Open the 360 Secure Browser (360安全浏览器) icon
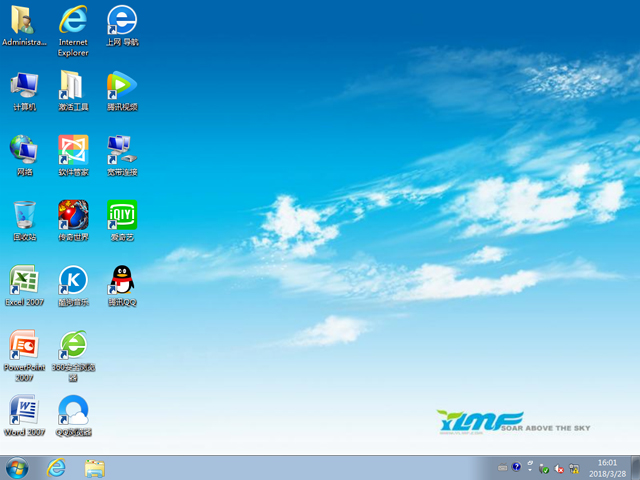Viewport: 640px width, 480px height. [73, 345]
